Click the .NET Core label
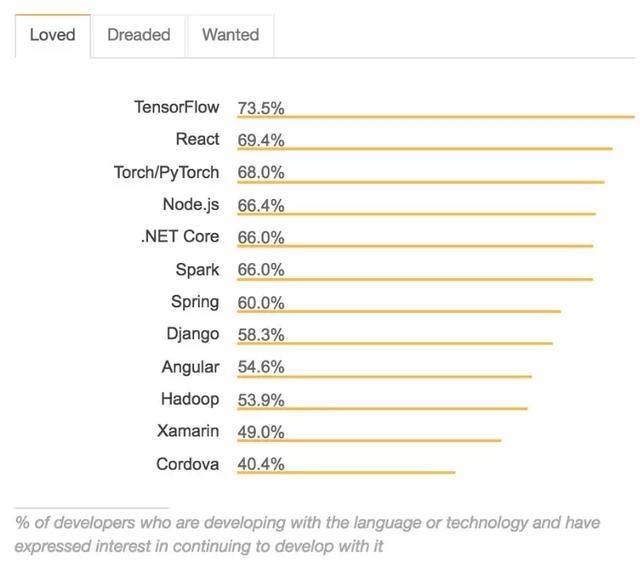Image resolution: width=640 pixels, height=564 pixels. coord(180,237)
